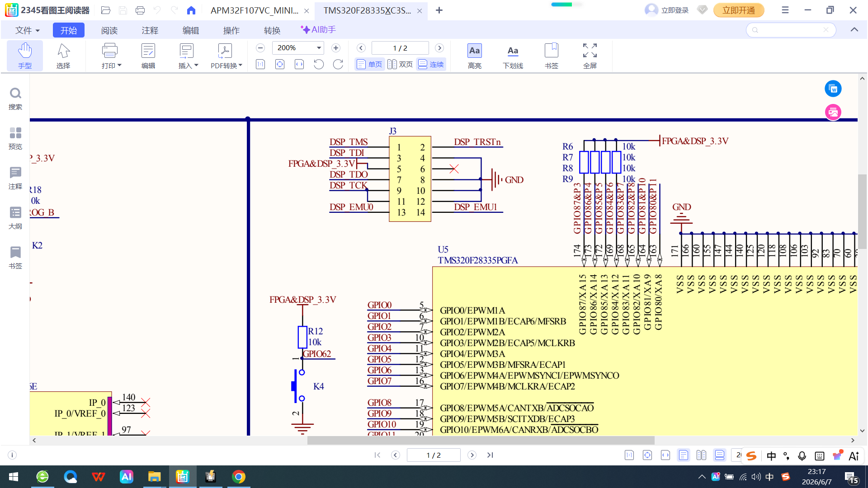Open the 200% zoom level dropdown
Image resolution: width=868 pixels, height=488 pixels.
[x=319, y=48]
